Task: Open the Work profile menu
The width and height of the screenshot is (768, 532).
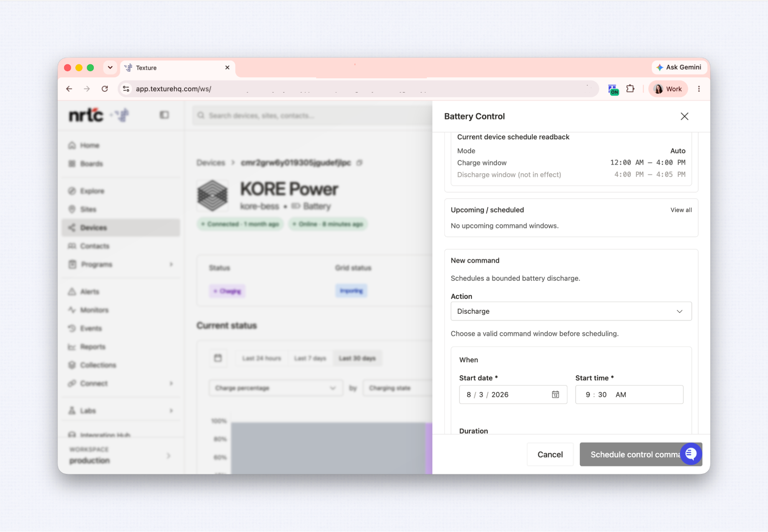Action: click(x=668, y=89)
